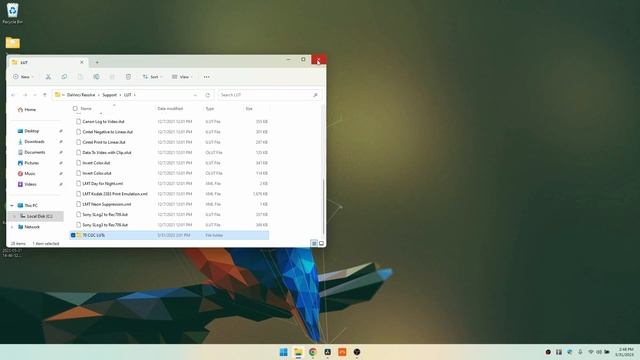Click the search magnifier icon

coord(315,95)
